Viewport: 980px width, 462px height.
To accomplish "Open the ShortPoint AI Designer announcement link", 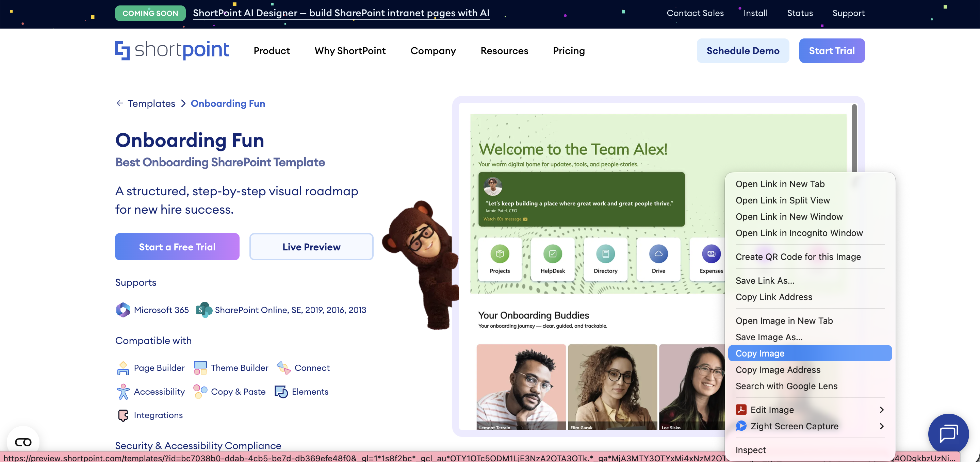I will point(341,13).
